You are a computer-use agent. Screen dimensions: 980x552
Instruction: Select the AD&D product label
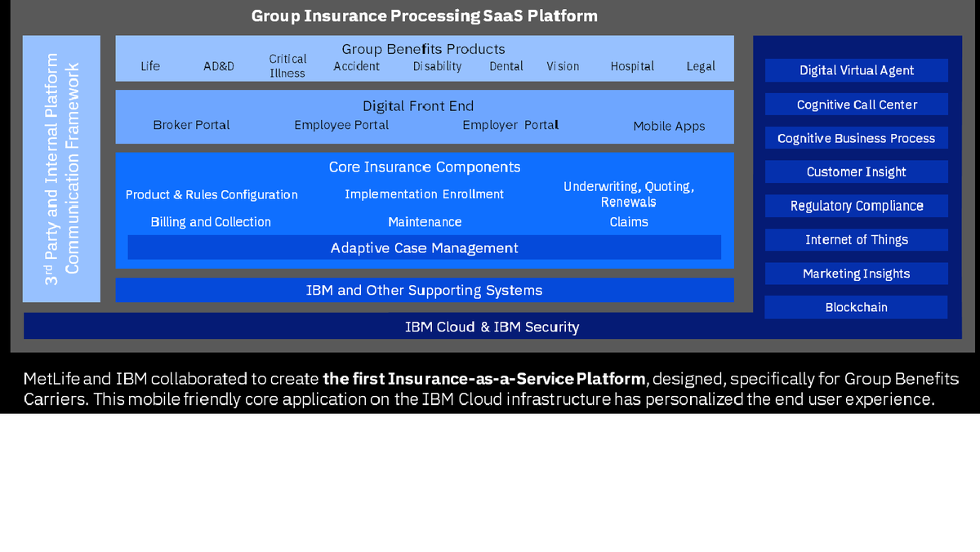[219, 66]
